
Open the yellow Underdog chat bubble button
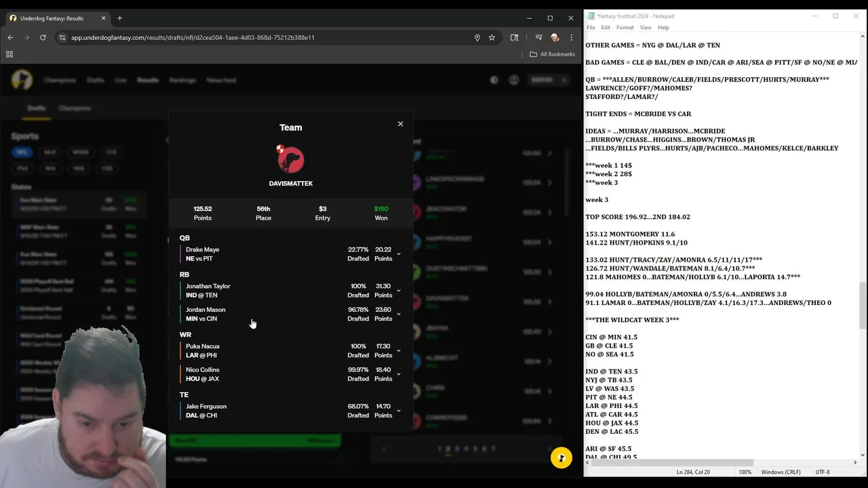coord(561,458)
